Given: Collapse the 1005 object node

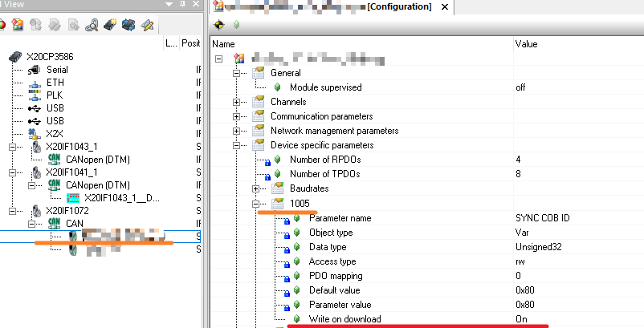Looking at the screenshot, I should pyautogui.click(x=256, y=204).
